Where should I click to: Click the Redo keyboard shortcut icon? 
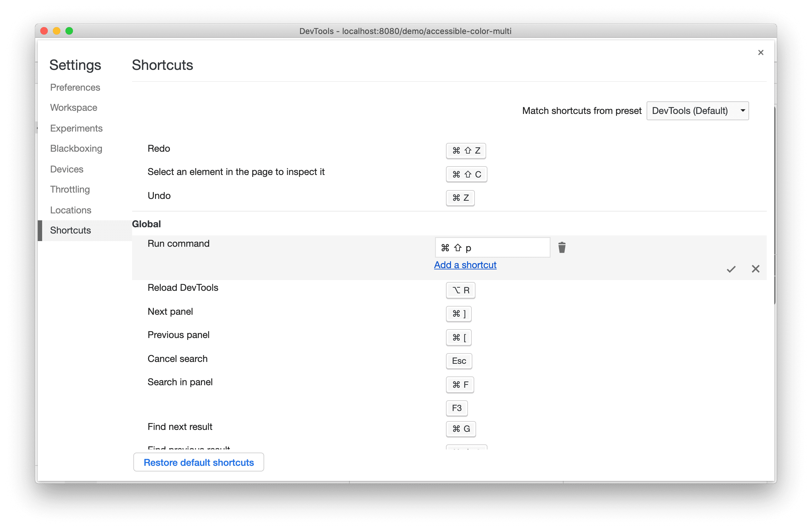point(466,150)
